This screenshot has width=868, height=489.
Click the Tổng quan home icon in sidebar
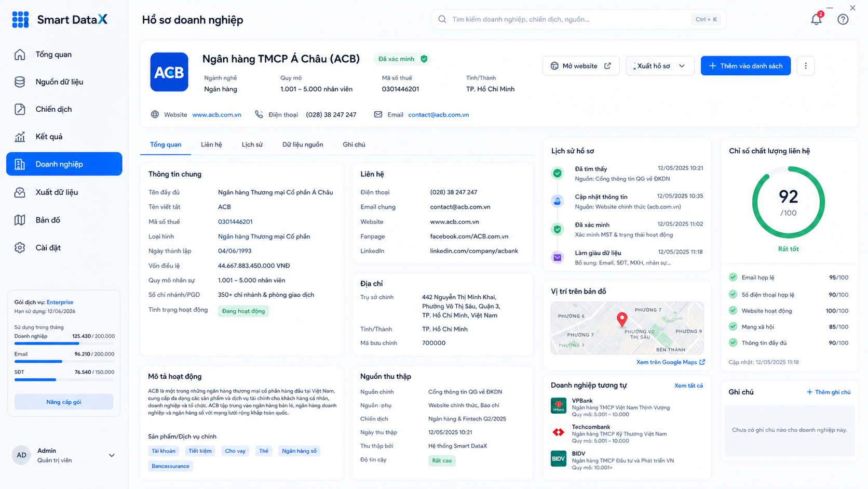point(20,55)
